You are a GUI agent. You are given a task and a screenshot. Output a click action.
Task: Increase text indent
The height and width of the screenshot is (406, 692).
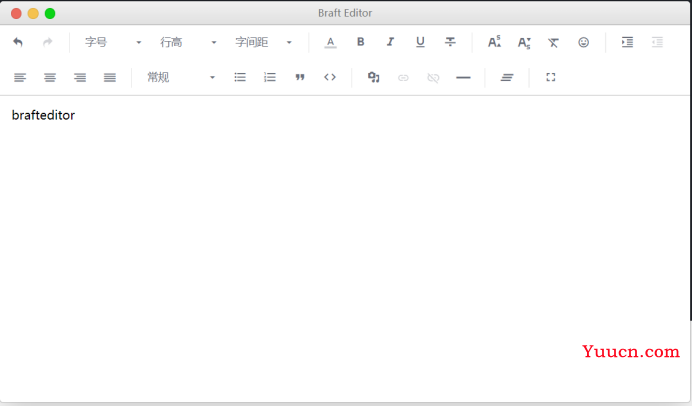(x=627, y=42)
